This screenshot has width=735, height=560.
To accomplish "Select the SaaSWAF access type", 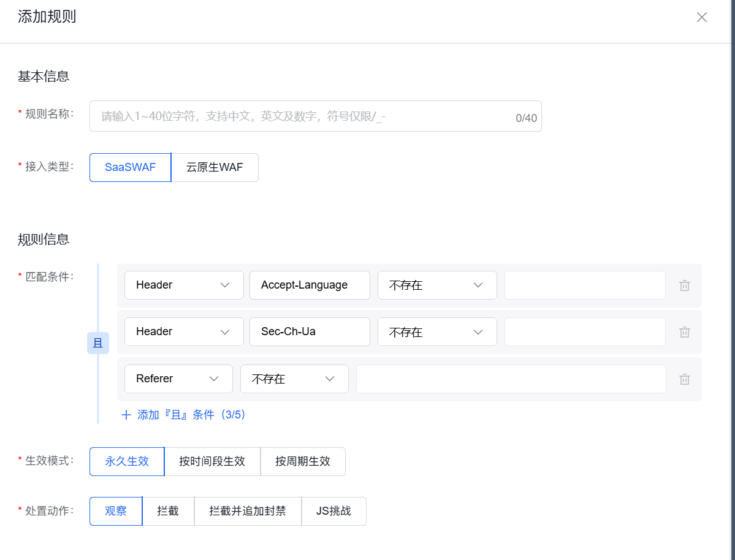I will pyautogui.click(x=129, y=167).
